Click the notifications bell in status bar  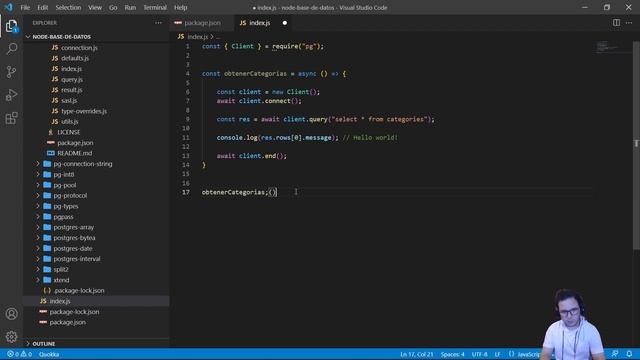click(629, 354)
